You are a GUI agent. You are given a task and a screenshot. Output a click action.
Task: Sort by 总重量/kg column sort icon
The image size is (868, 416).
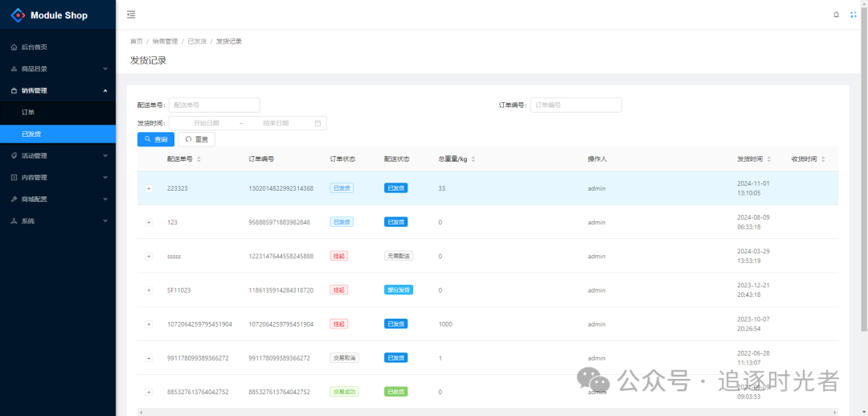(473, 159)
